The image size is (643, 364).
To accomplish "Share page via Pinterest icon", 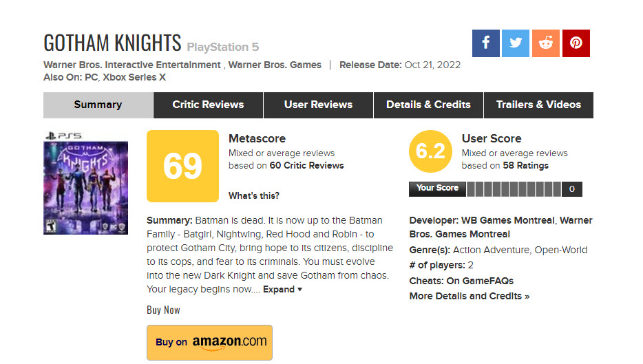I will click(x=576, y=43).
